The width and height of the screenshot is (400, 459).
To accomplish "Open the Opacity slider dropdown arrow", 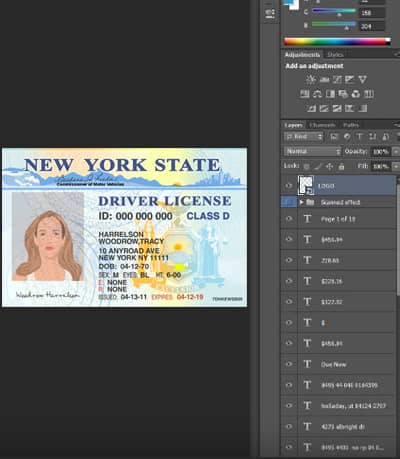I will coord(396,152).
